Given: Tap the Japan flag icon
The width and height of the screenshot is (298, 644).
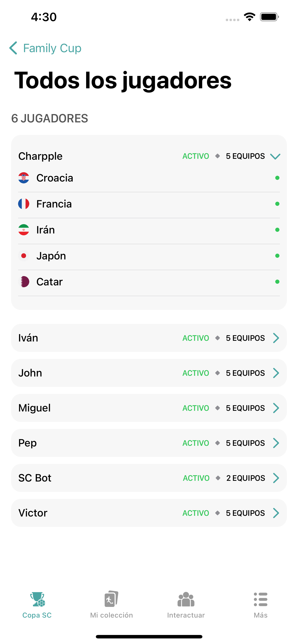Looking at the screenshot, I should [23, 256].
